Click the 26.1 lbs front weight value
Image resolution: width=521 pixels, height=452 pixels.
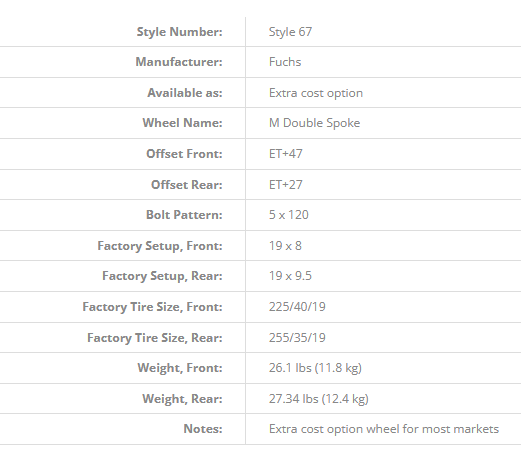pyautogui.click(x=315, y=368)
